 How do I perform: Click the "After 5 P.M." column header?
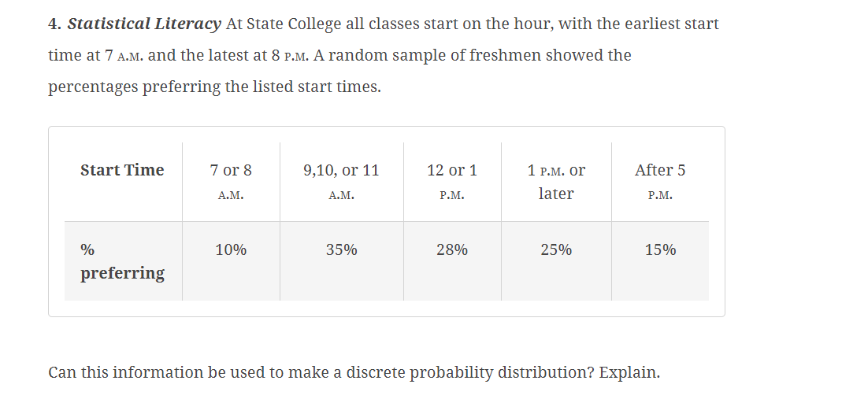click(x=660, y=182)
